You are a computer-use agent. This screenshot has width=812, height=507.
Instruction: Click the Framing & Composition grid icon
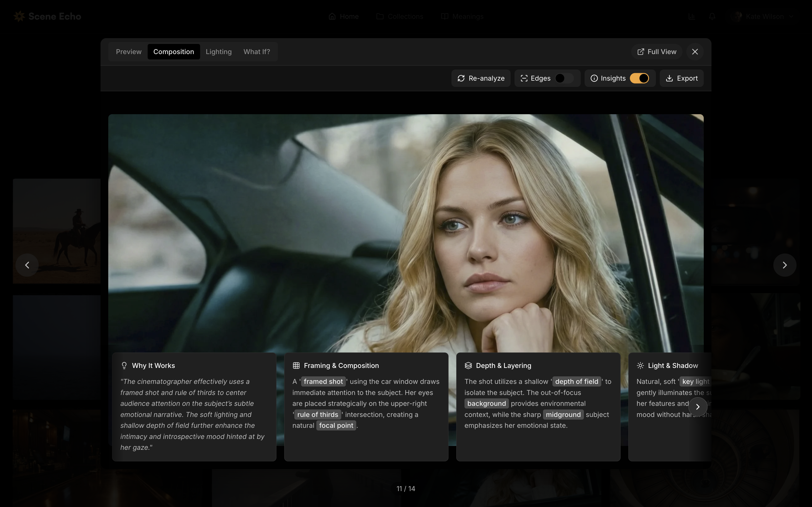(x=296, y=366)
